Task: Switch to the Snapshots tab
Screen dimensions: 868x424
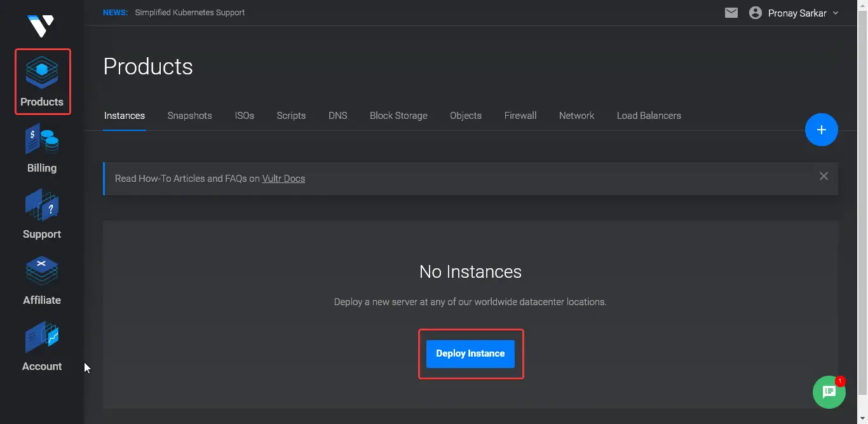Action: pyautogui.click(x=190, y=116)
